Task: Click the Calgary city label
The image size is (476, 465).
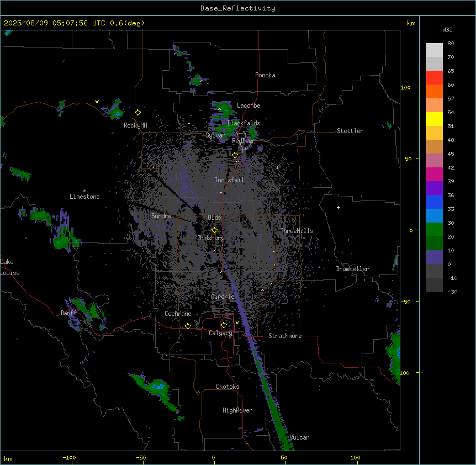Action: (x=220, y=333)
